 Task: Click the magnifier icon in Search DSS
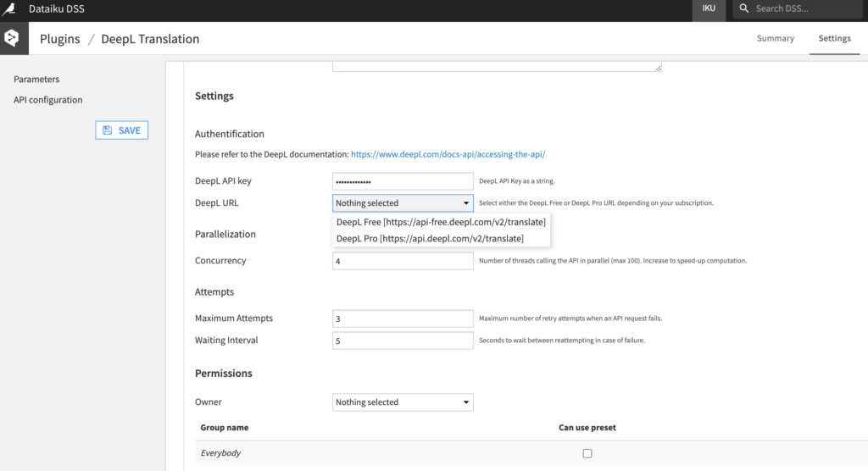tap(743, 8)
